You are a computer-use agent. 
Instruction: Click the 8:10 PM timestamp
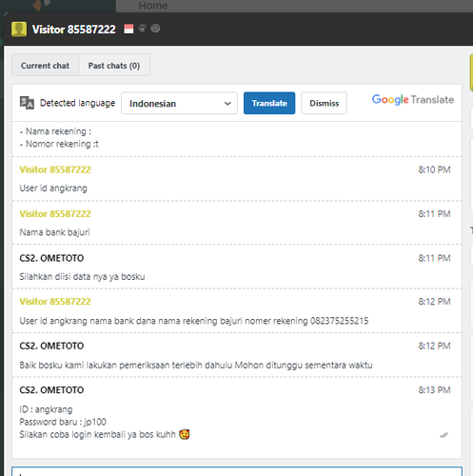click(434, 169)
